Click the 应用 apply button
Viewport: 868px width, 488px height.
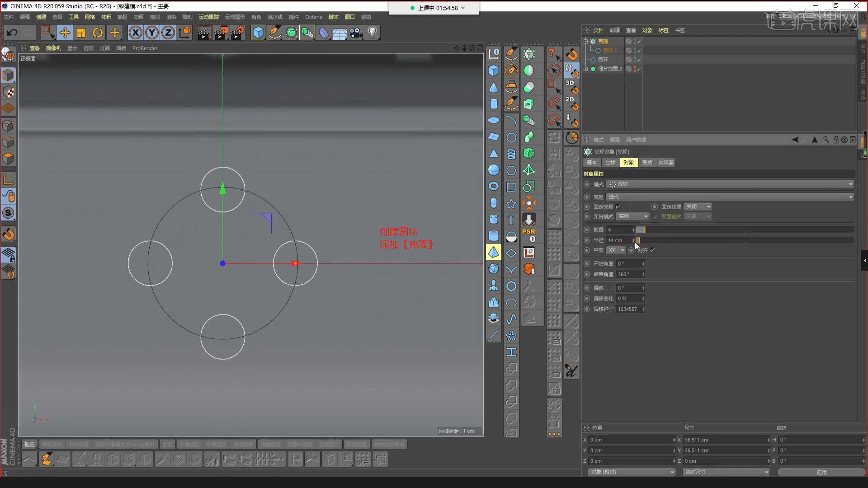click(821, 472)
